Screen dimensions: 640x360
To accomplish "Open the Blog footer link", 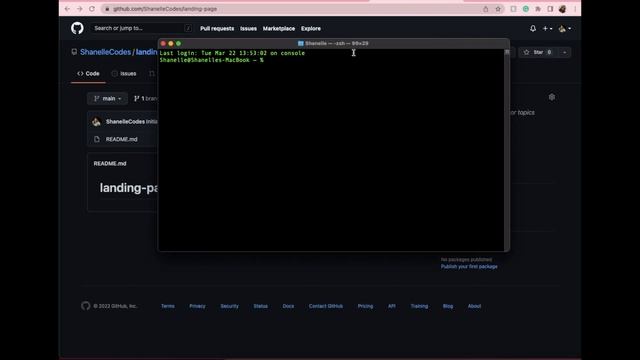I will pos(448,306).
